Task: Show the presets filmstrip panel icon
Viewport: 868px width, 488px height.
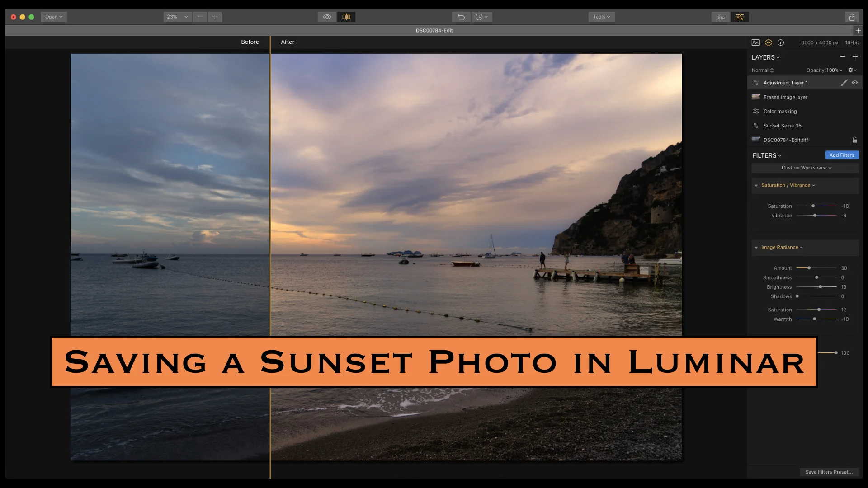Action: (721, 17)
